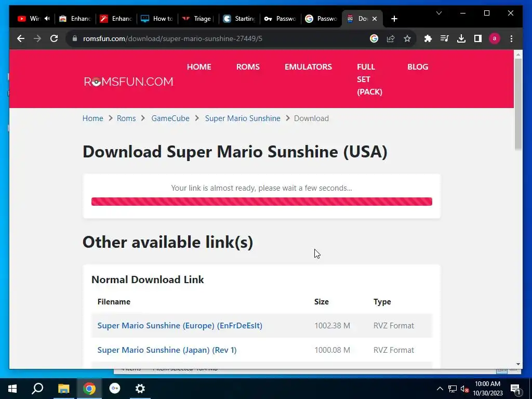
Task: Open EMULATORS navigation menu item
Action: coord(308,67)
